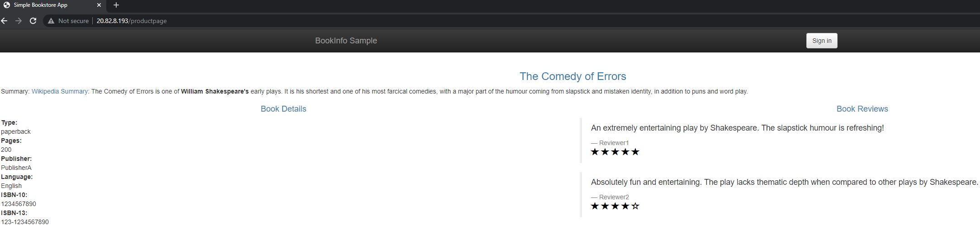Click the empty fifth star of Reviewer2
980x230 pixels.
pyautogui.click(x=635, y=206)
